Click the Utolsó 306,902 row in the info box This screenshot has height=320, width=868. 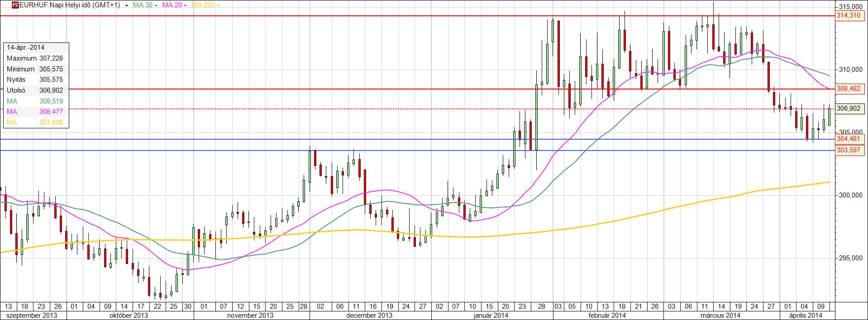35,90
